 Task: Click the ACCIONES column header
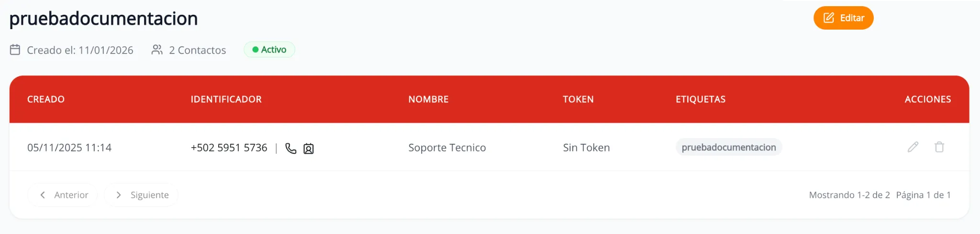tap(927, 99)
